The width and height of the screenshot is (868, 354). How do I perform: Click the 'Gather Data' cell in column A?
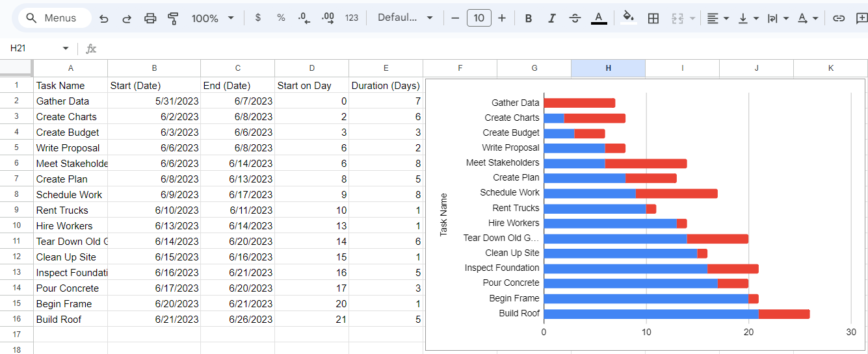pyautogui.click(x=70, y=101)
